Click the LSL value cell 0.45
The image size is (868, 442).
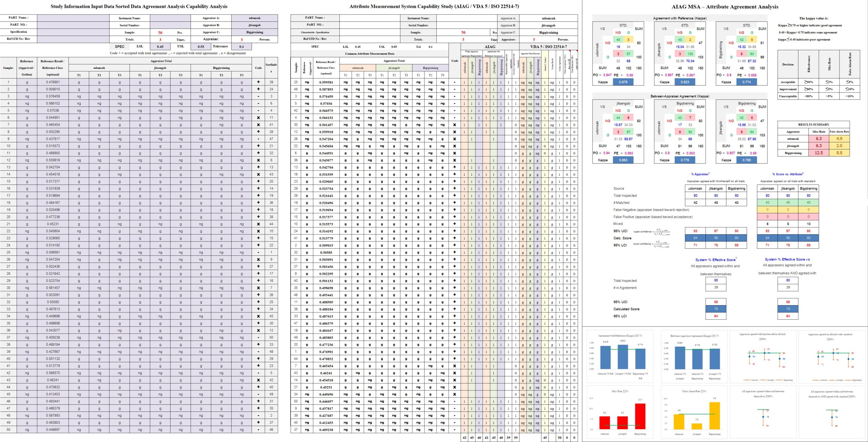point(160,47)
